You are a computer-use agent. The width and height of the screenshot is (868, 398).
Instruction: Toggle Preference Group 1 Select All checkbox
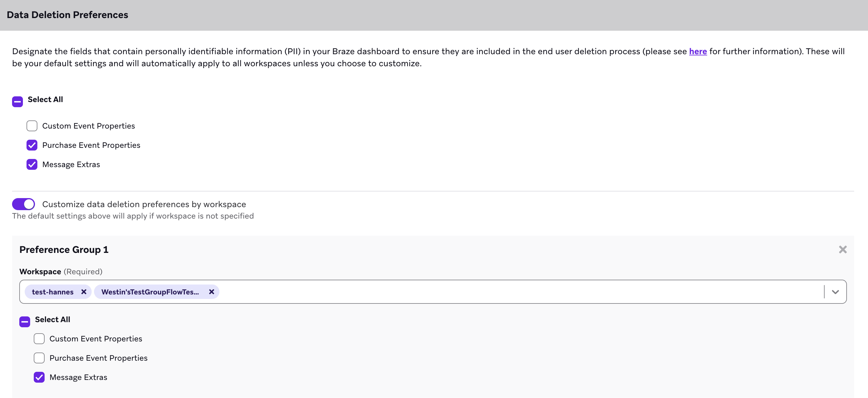coord(25,322)
